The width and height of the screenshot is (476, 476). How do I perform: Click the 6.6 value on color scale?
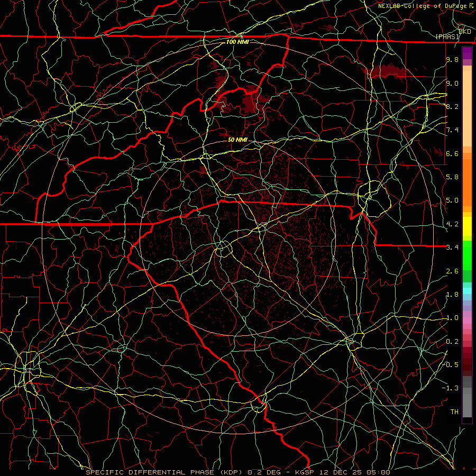[452, 153]
